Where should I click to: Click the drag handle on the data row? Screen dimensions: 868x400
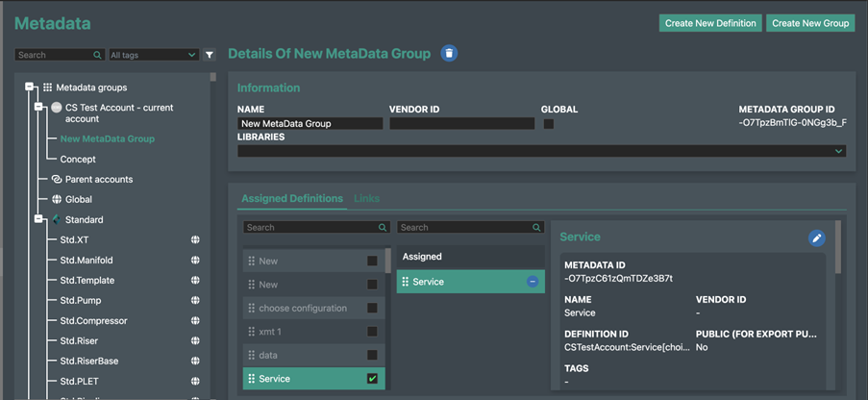pyautogui.click(x=252, y=356)
